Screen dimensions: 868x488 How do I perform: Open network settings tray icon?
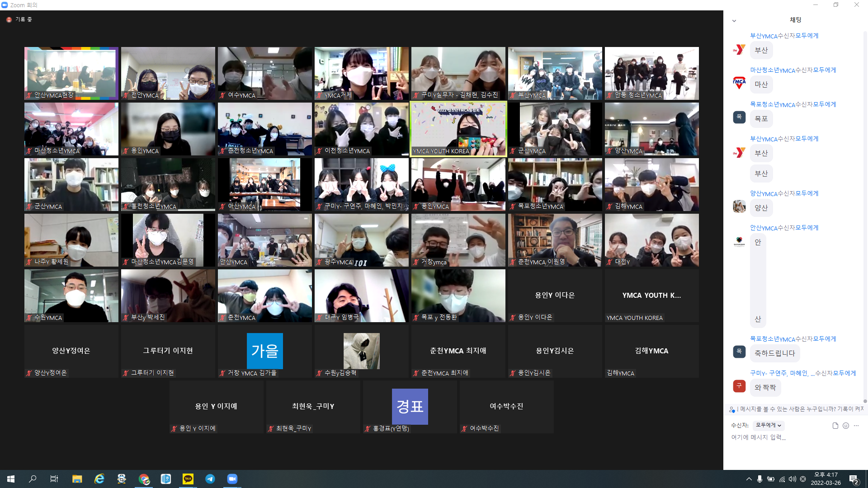[x=782, y=479]
